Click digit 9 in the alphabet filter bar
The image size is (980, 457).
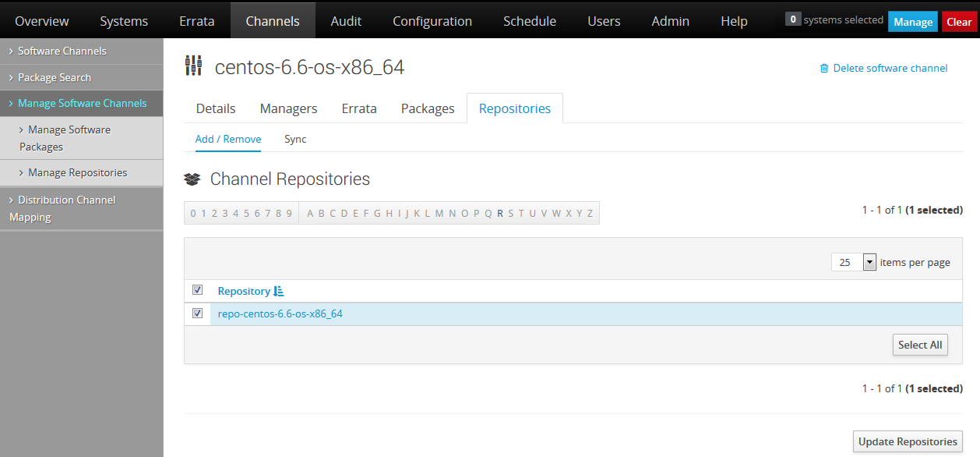pos(289,213)
